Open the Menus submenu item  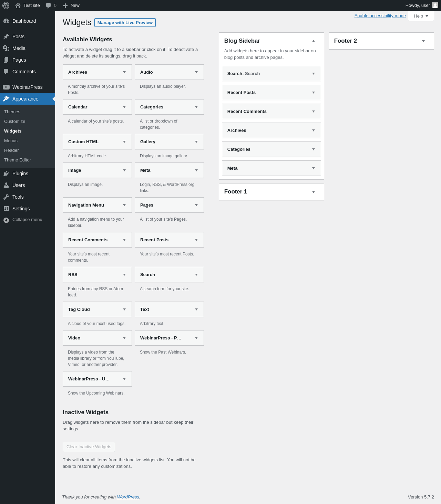(11, 141)
